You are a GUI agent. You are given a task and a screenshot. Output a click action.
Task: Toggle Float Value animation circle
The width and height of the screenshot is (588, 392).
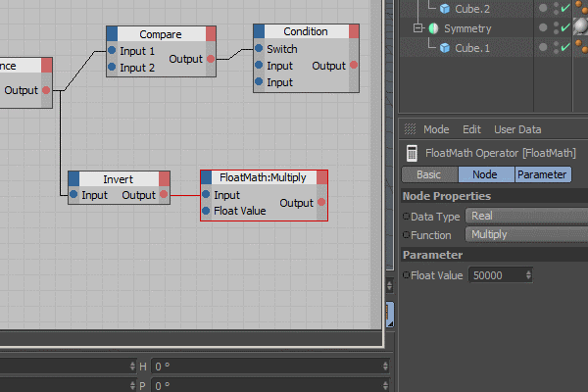pos(406,275)
